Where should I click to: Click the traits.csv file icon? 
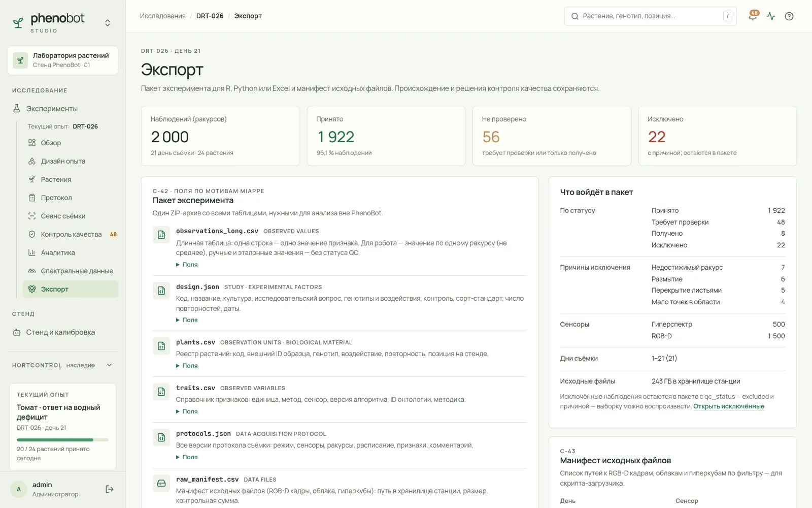tap(161, 392)
